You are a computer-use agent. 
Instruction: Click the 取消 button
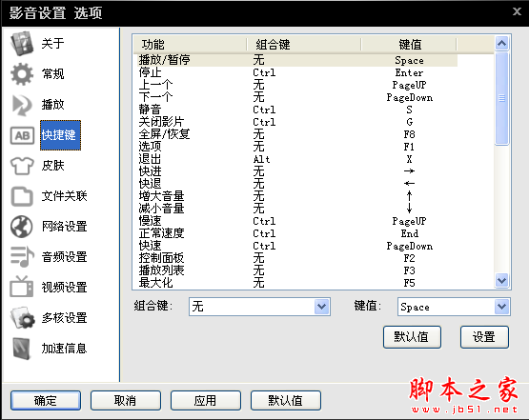(126, 400)
